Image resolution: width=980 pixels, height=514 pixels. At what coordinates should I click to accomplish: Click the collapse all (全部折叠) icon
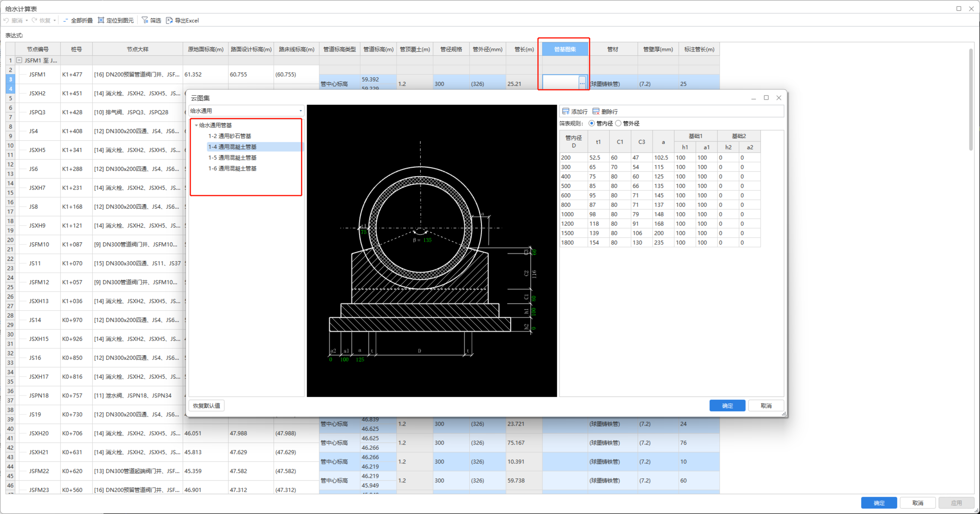pos(66,20)
